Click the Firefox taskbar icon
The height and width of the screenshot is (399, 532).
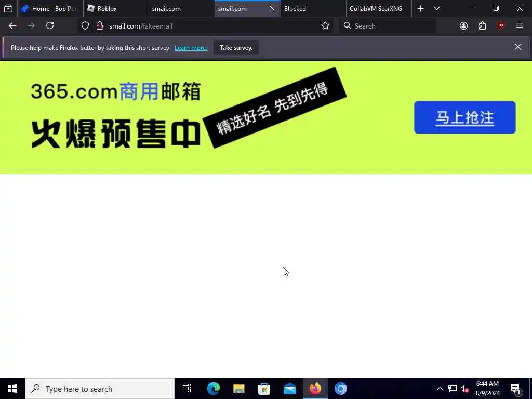(315, 389)
